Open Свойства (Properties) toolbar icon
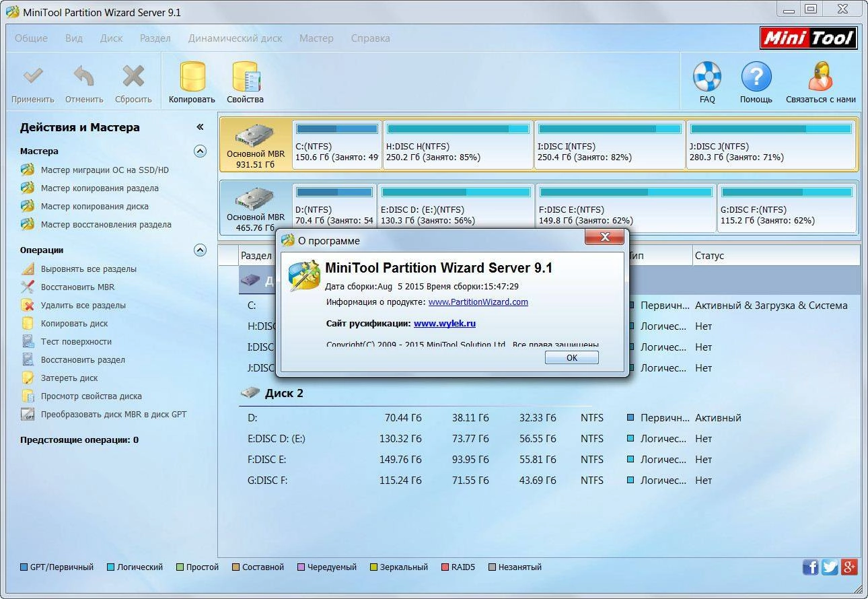The width and height of the screenshot is (868, 599). pyautogui.click(x=246, y=76)
